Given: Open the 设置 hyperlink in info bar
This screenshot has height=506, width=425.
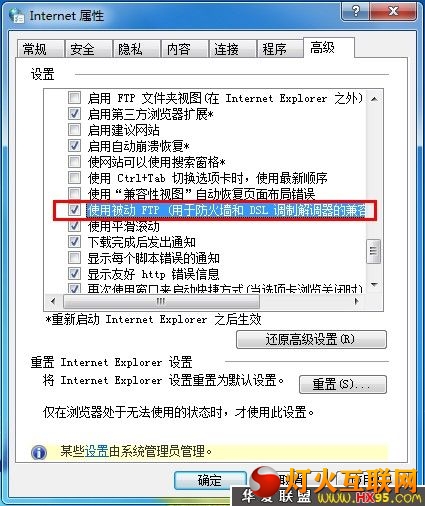Looking at the screenshot, I should tap(97, 451).
